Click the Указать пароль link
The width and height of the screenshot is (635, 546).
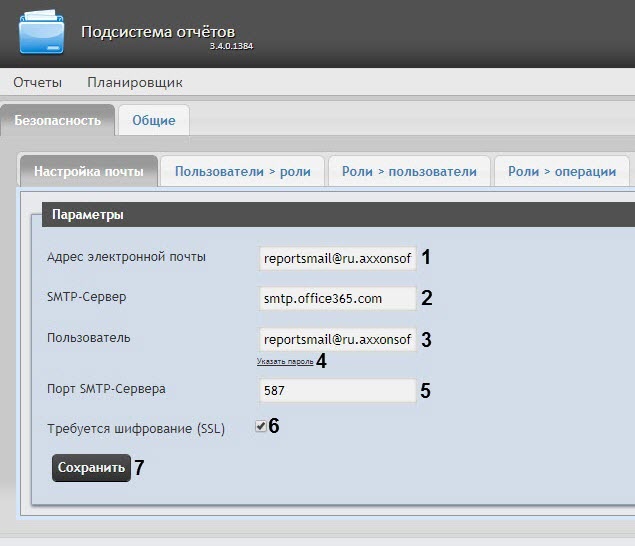point(285,361)
